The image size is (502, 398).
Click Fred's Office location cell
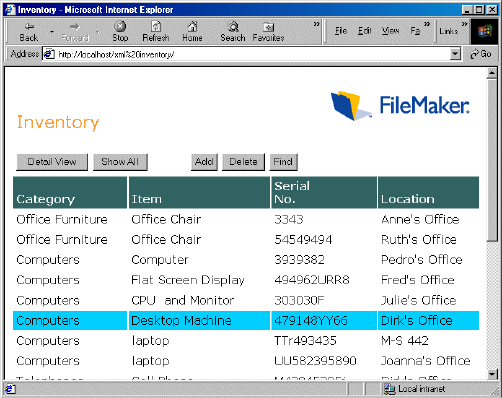tap(418, 280)
